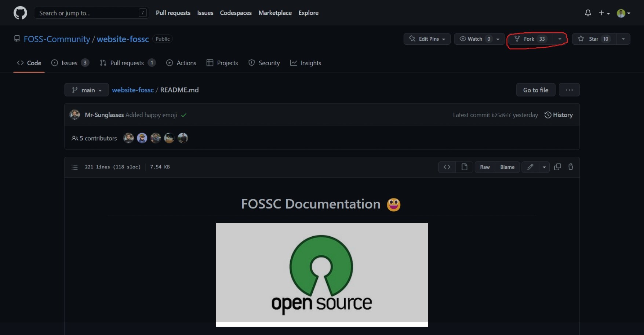Open the Added happy emoji commit message
Viewport: 644px width, 335px height.
pos(151,115)
